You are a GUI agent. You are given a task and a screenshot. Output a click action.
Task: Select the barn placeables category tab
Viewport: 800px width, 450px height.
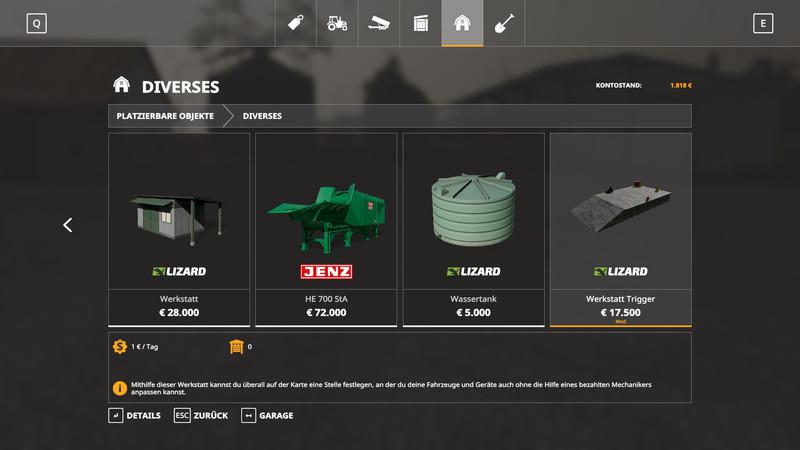(x=462, y=23)
